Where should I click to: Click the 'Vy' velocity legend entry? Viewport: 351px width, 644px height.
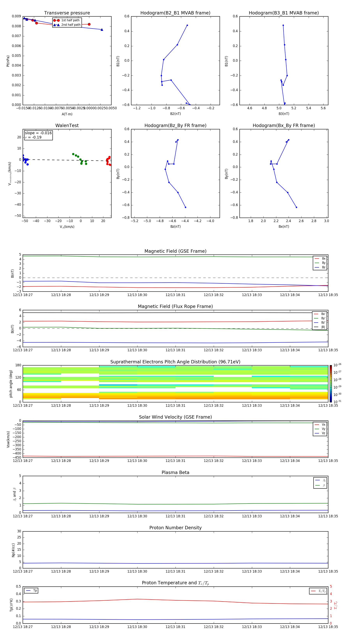point(320,429)
